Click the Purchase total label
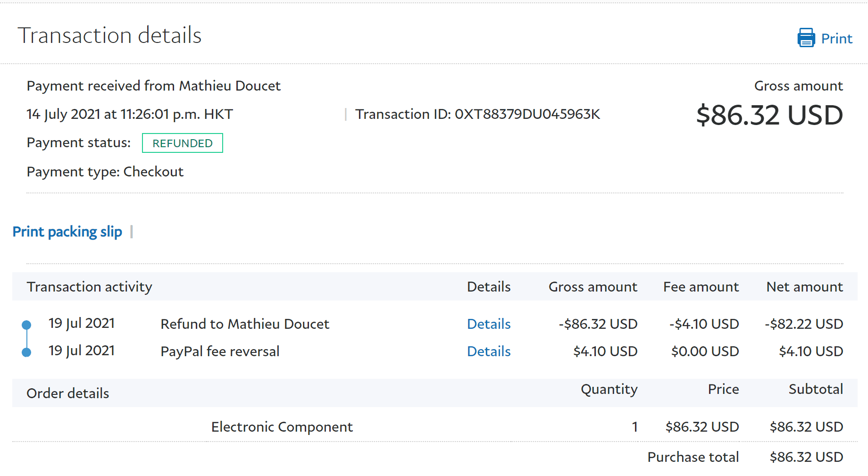 pos(693,457)
